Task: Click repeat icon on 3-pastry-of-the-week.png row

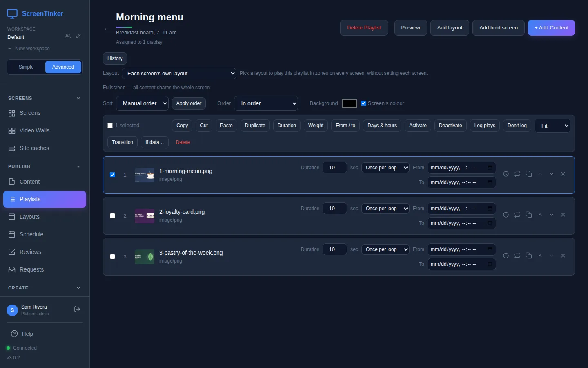Action: [517, 256]
